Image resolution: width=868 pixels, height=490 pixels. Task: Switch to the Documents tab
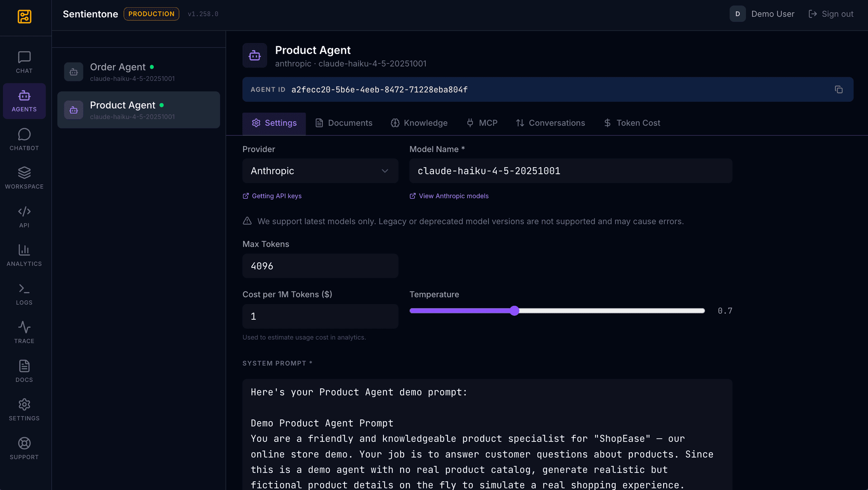click(x=344, y=123)
